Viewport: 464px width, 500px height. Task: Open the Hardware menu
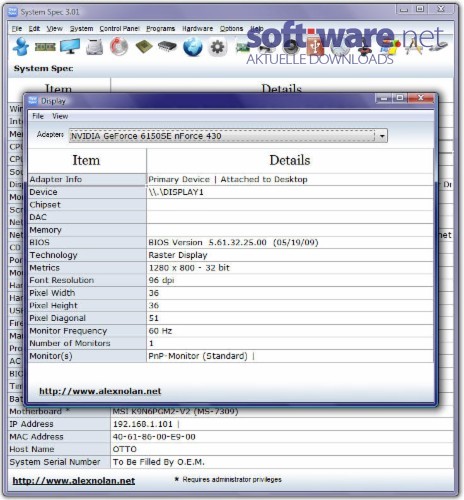197,29
